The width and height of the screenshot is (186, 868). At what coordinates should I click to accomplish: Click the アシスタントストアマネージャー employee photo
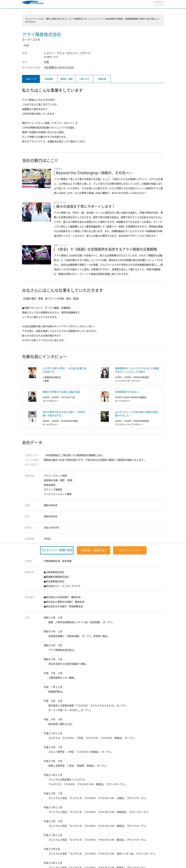coord(105,416)
